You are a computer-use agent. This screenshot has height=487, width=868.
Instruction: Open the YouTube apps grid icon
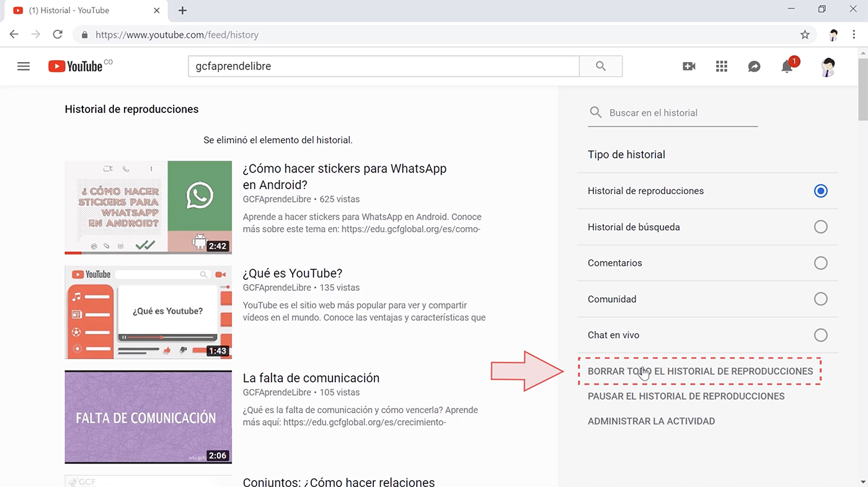coord(722,66)
